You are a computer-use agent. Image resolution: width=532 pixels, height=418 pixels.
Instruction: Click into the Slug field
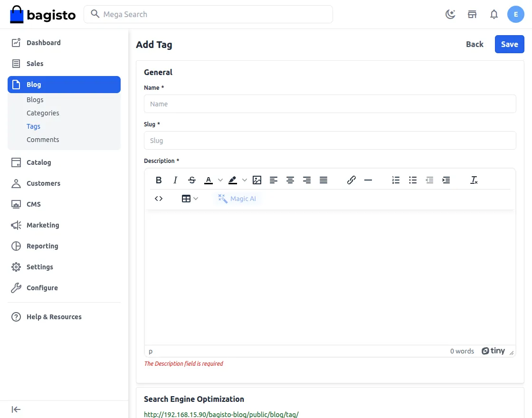330,141
